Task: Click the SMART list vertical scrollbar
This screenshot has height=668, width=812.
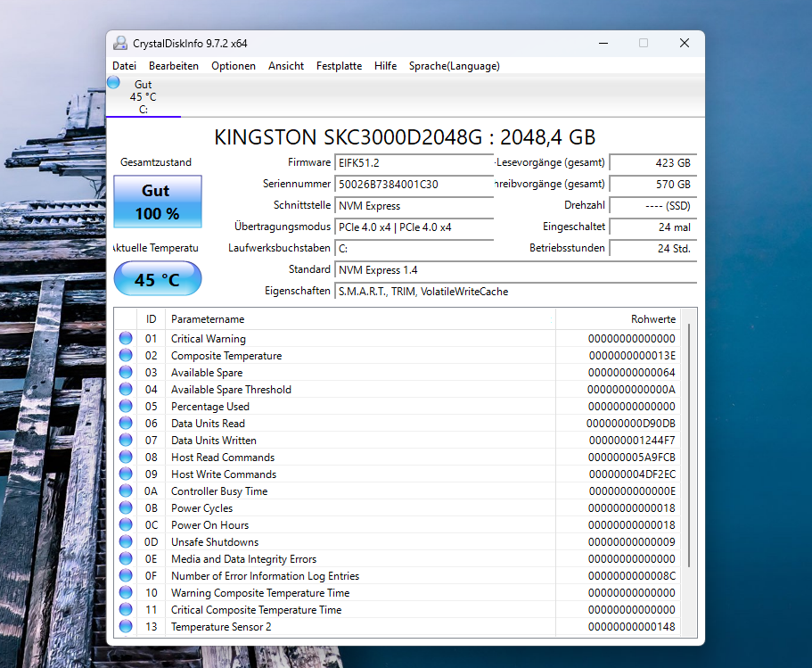Action: click(x=689, y=445)
